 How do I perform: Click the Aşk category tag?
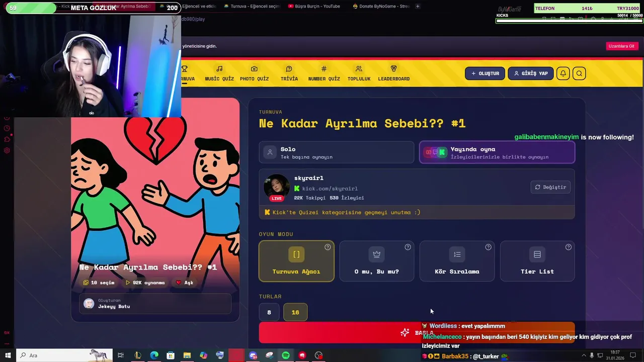[x=185, y=283]
